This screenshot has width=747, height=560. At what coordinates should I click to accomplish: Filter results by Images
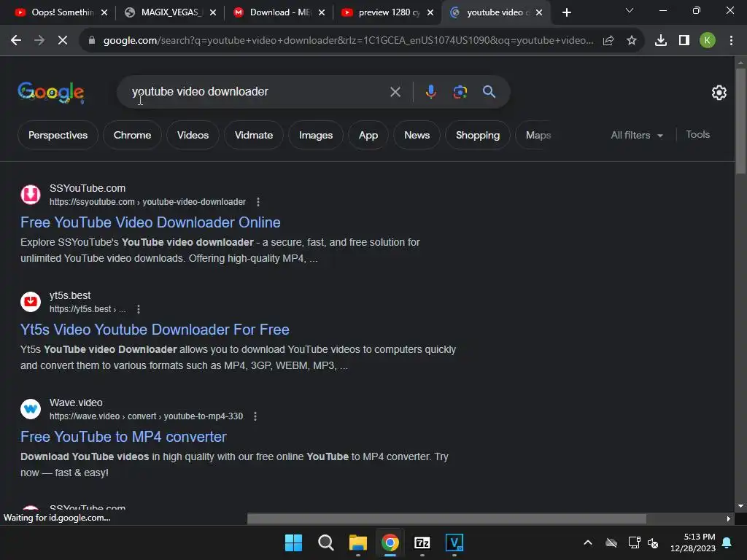tap(316, 135)
